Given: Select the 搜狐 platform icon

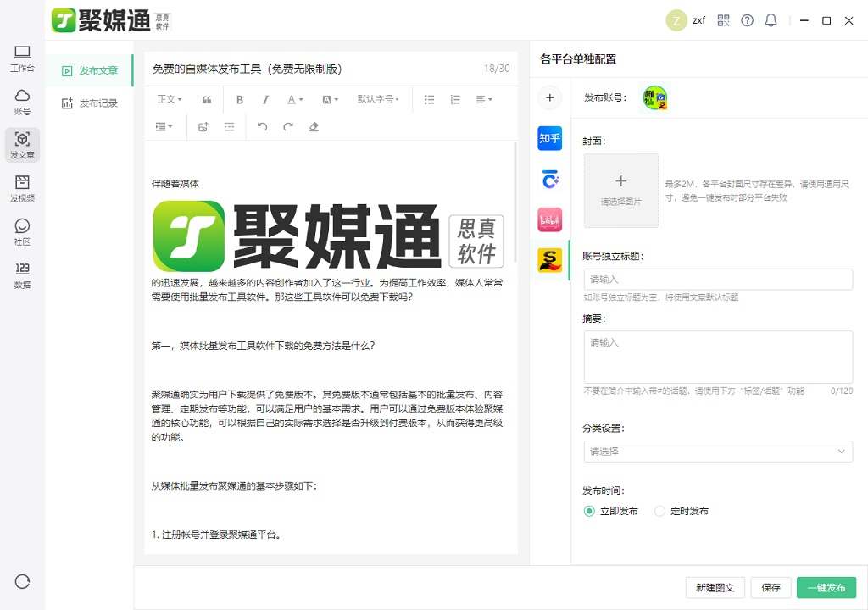Looking at the screenshot, I should click(549, 260).
